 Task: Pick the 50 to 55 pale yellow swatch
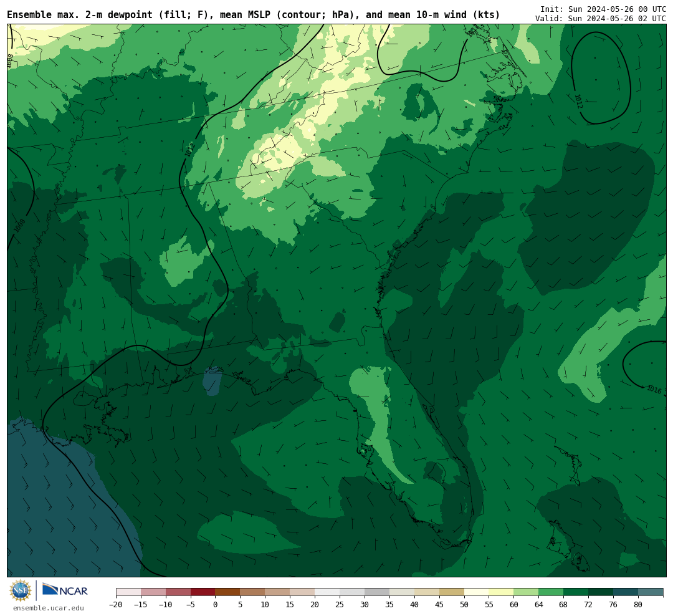point(477,592)
